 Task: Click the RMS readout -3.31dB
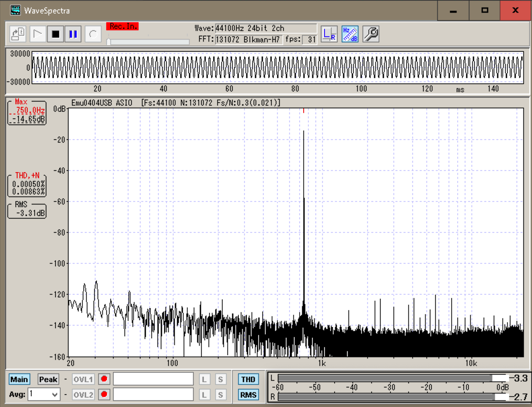pyautogui.click(x=30, y=213)
